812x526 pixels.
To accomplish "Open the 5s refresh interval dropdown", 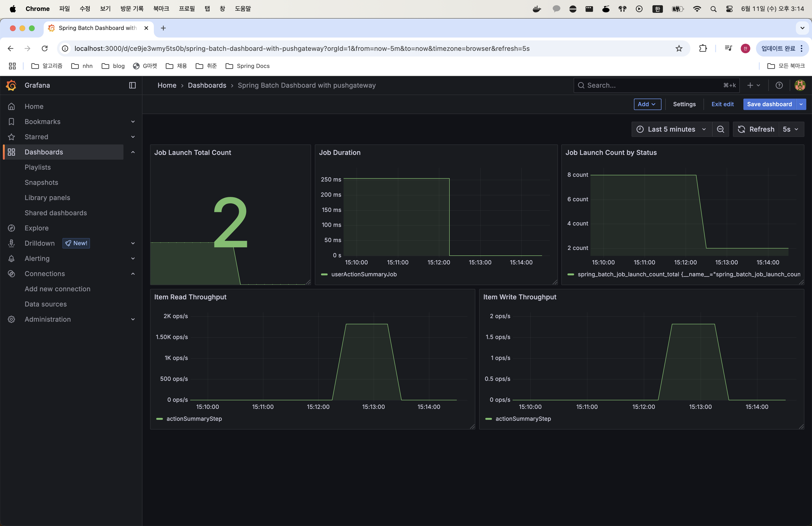I will pyautogui.click(x=790, y=129).
